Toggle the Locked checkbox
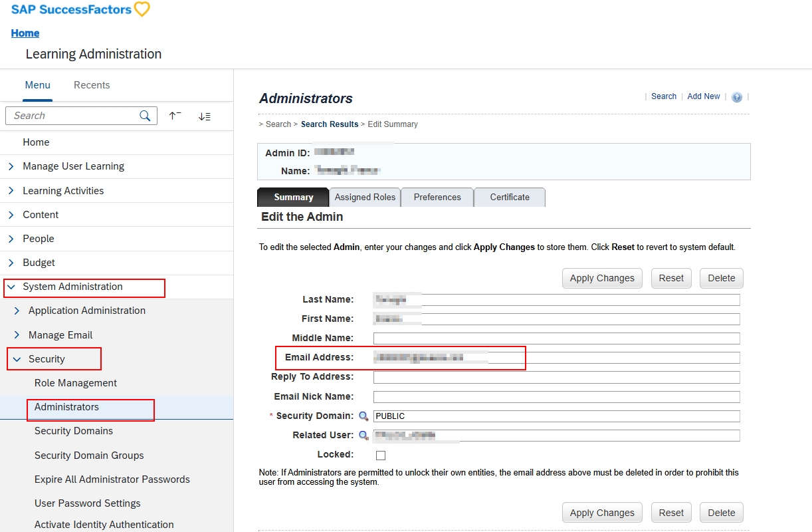Viewport: 812px width, 532px height. coord(381,456)
